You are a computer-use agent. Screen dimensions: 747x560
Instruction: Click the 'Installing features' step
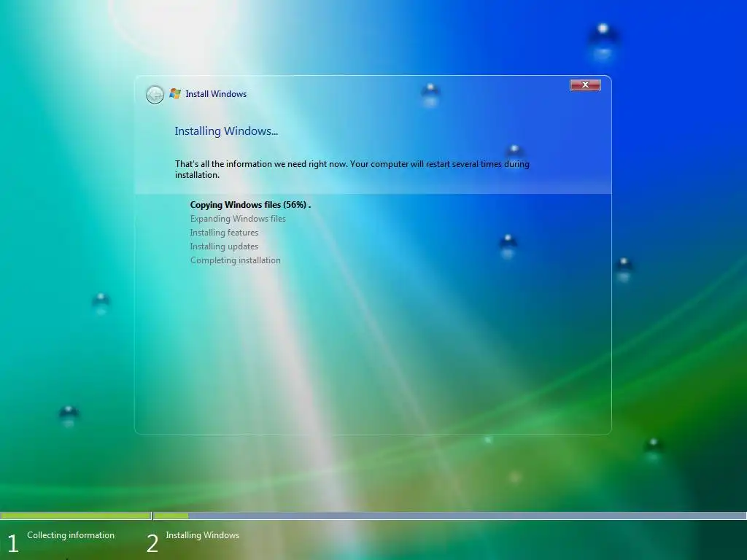[224, 233]
